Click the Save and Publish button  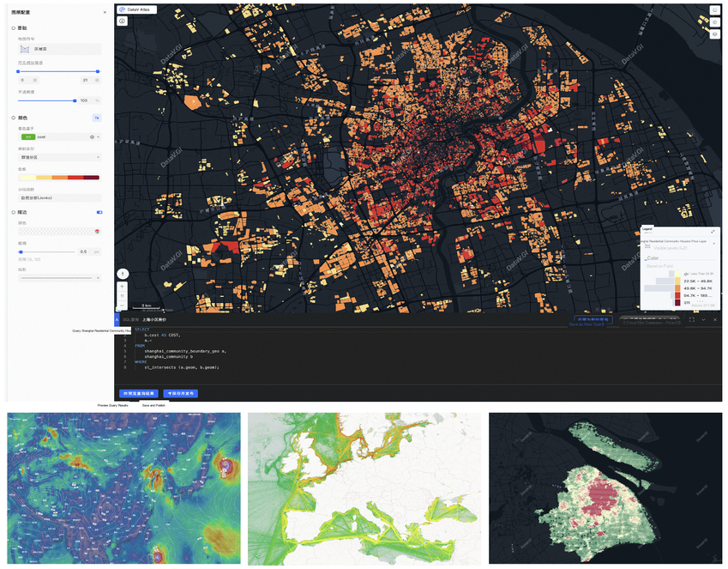tap(181, 394)
